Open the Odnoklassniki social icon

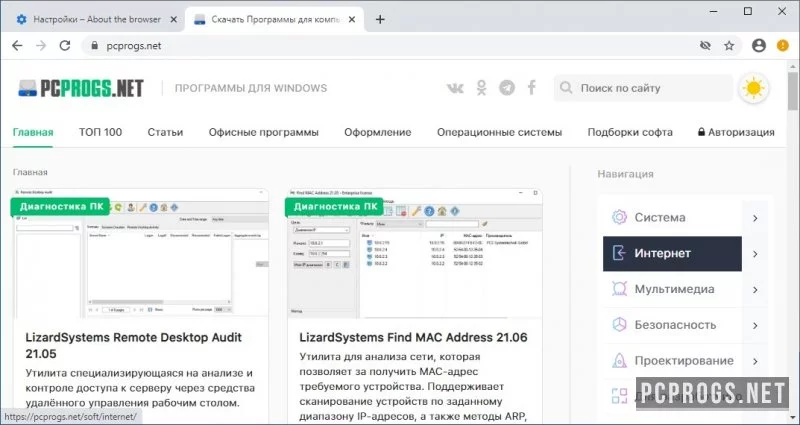click(x=482, y=88)
